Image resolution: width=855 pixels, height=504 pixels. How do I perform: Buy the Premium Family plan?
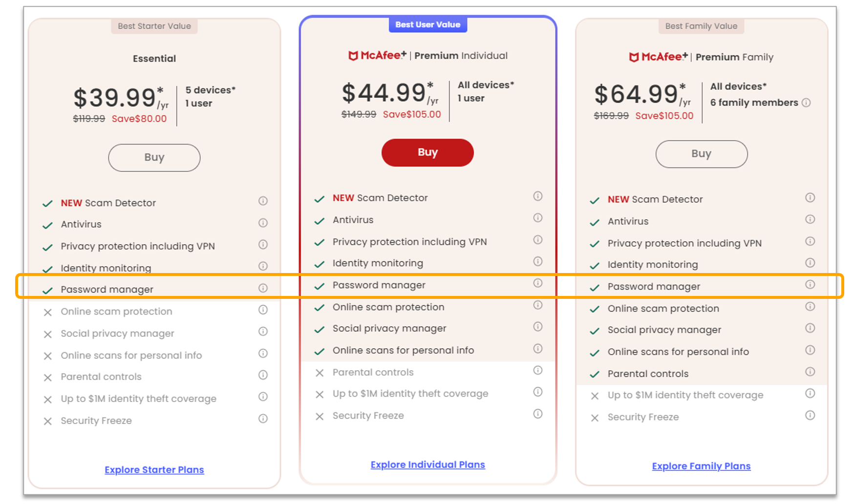(x=701, y=154)
